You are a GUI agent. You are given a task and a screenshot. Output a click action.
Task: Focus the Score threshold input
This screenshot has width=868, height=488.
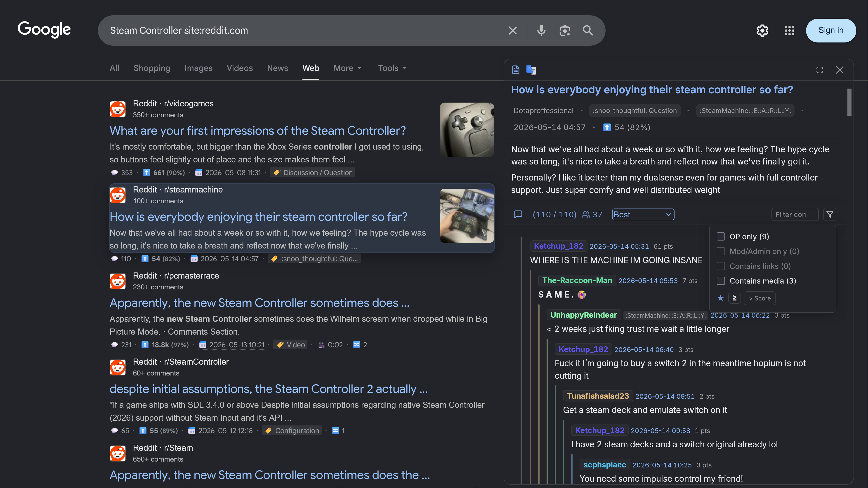[x=760, y=298]
